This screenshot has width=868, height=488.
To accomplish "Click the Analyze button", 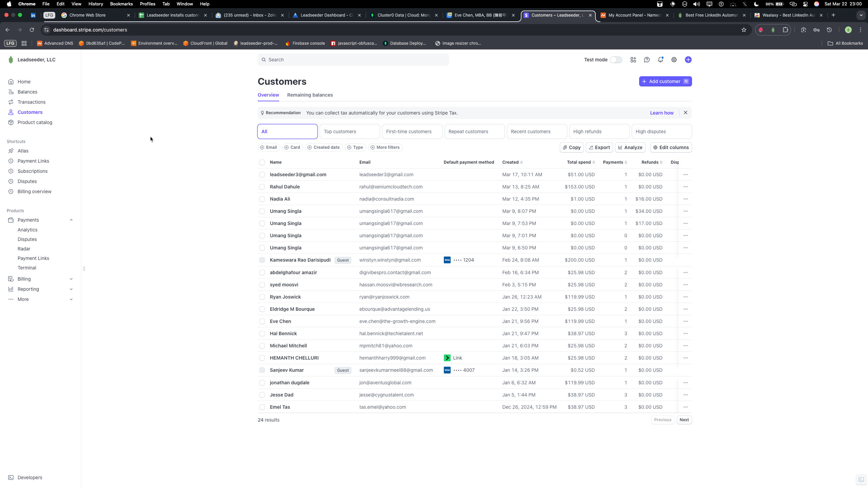I will click(x=630, y=147).
